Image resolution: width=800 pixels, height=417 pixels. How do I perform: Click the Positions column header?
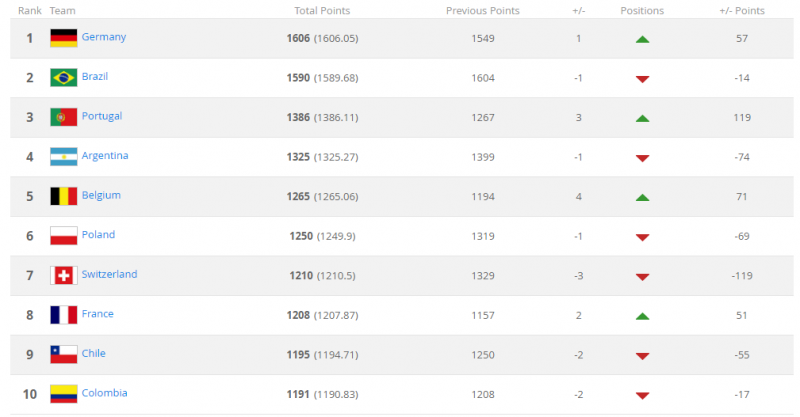point(642,11)
